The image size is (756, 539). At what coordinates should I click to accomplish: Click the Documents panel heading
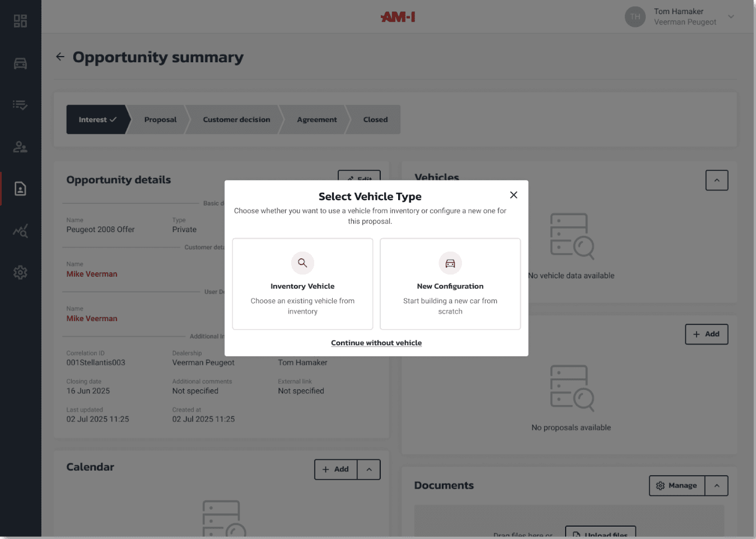(444, 485)
